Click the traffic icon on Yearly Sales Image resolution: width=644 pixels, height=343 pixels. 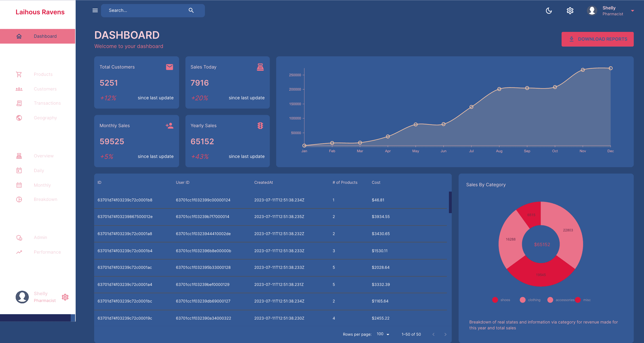[260, 126]
